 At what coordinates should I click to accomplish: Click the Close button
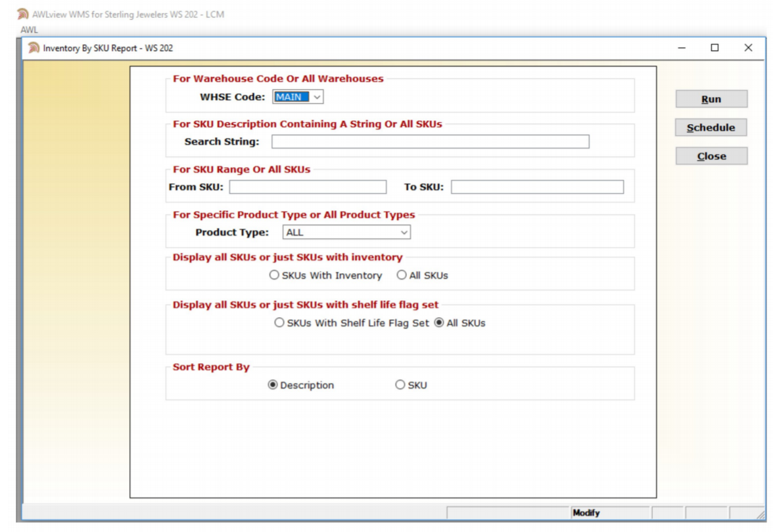click(711, 156)
